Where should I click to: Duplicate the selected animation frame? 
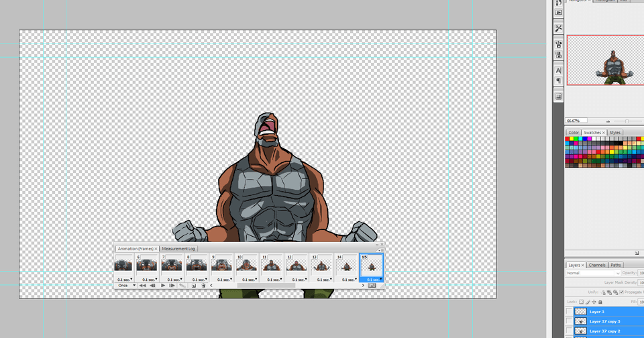[193, 285]
